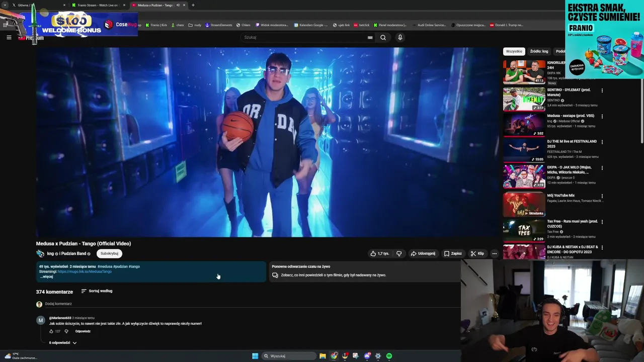Open more actions three-dot menu under video

[x=495, y=253]
